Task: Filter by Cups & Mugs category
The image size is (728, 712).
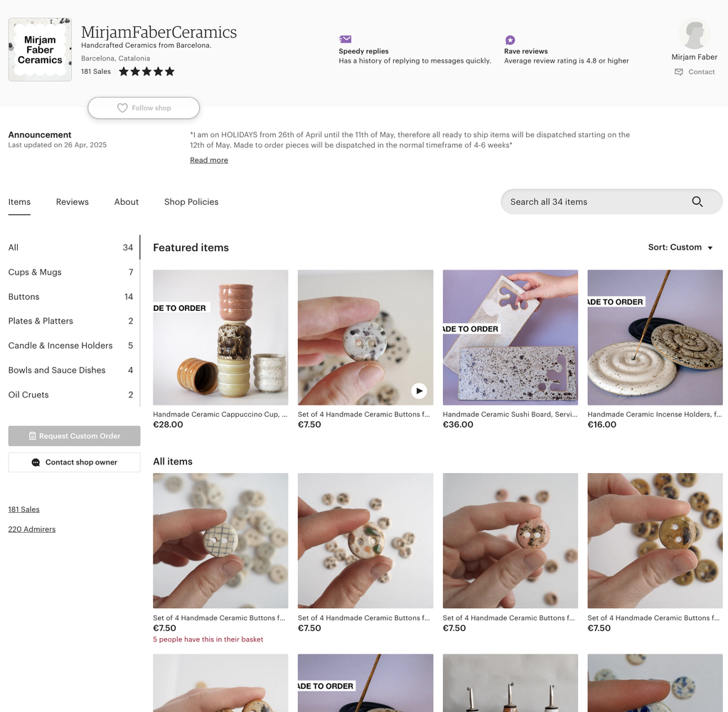Action: coord(35,272)
